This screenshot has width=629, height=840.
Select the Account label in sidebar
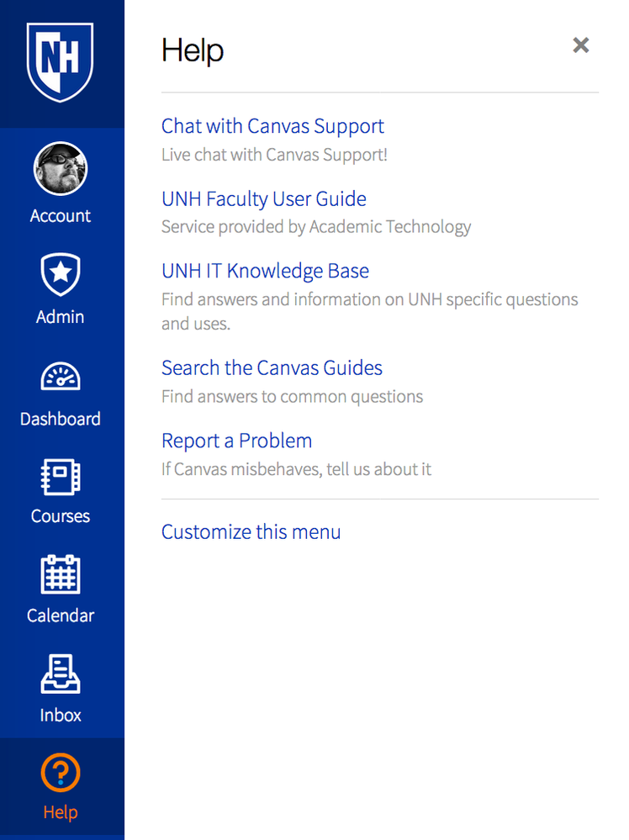click(x=60, y=216)
